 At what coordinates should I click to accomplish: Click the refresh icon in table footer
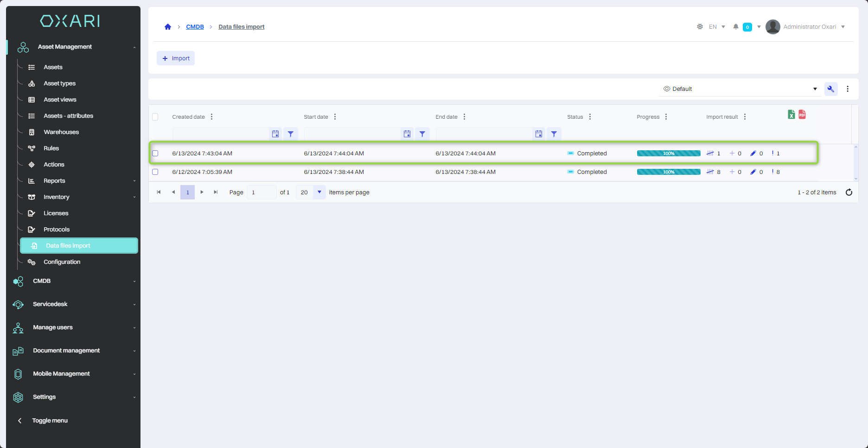(x=849, y=192)
